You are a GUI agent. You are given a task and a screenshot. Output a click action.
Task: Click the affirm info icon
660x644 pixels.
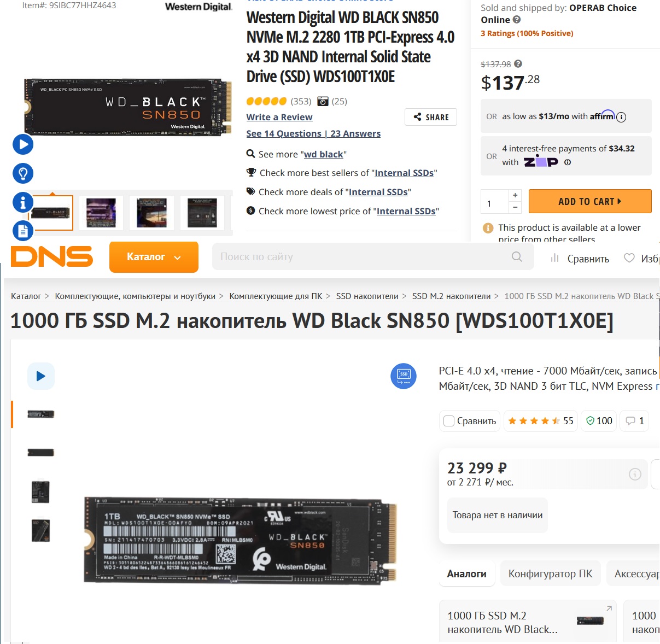coord(621,116)
